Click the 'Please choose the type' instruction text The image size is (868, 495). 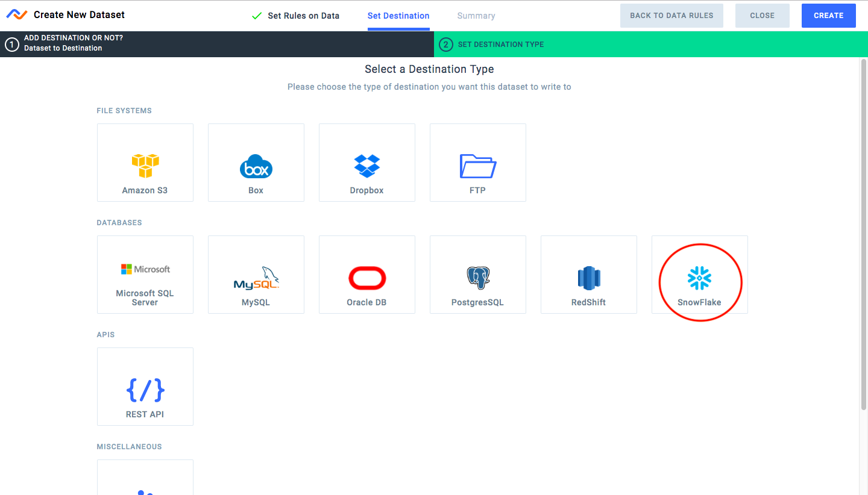pos(429,87)
